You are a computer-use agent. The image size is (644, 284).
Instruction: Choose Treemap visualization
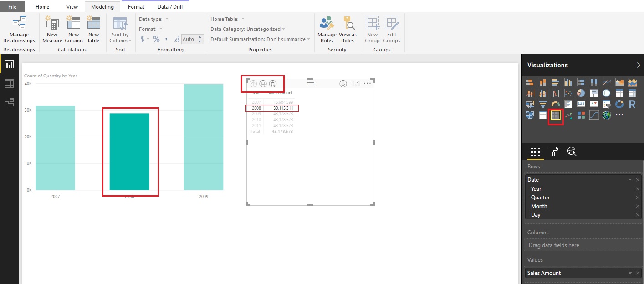click(x=593, y=93)
